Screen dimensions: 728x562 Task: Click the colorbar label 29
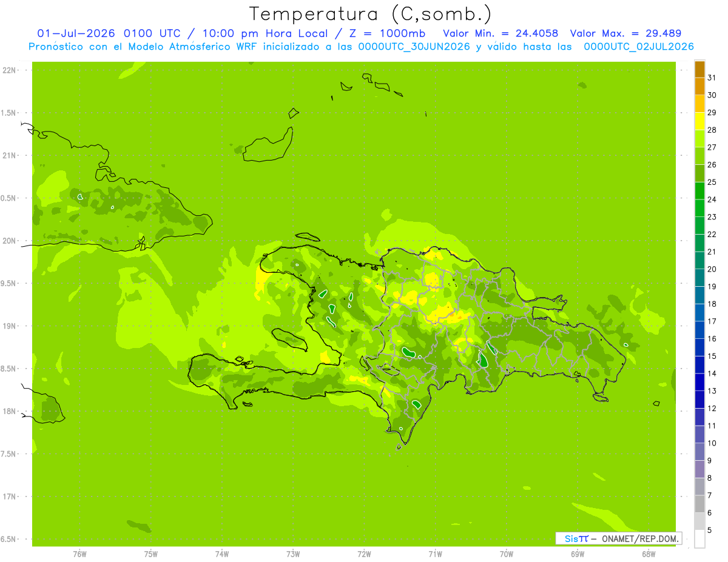click(712, 113)
